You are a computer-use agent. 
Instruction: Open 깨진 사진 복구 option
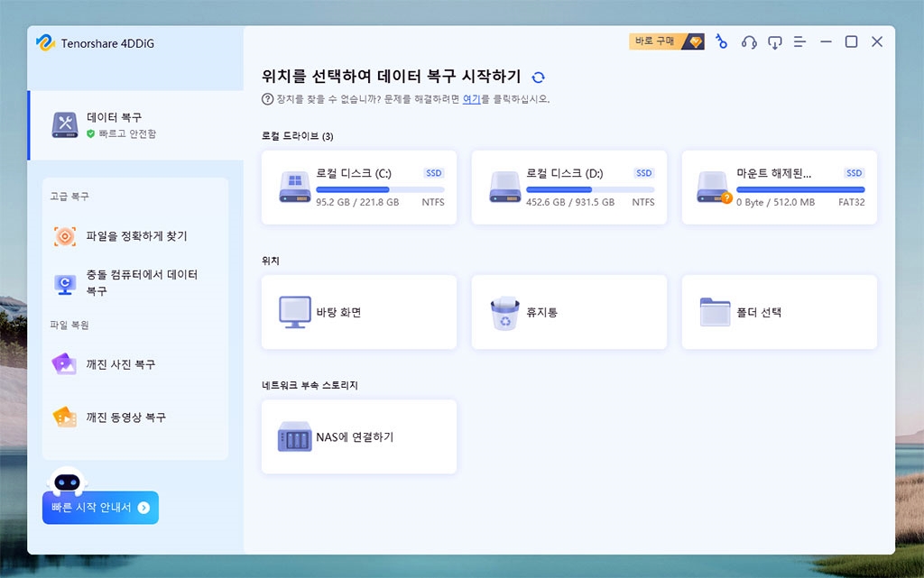[x=135, y=364]
